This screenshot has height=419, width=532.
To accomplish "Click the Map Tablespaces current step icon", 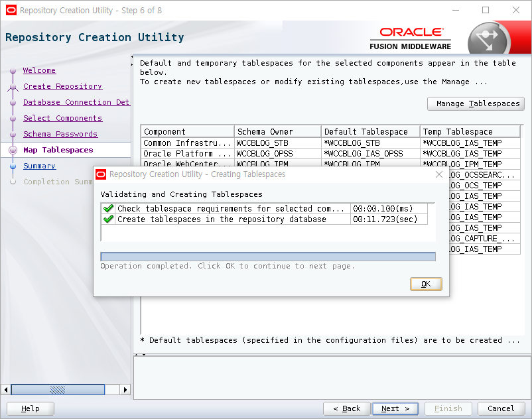I will click(13, 150).
